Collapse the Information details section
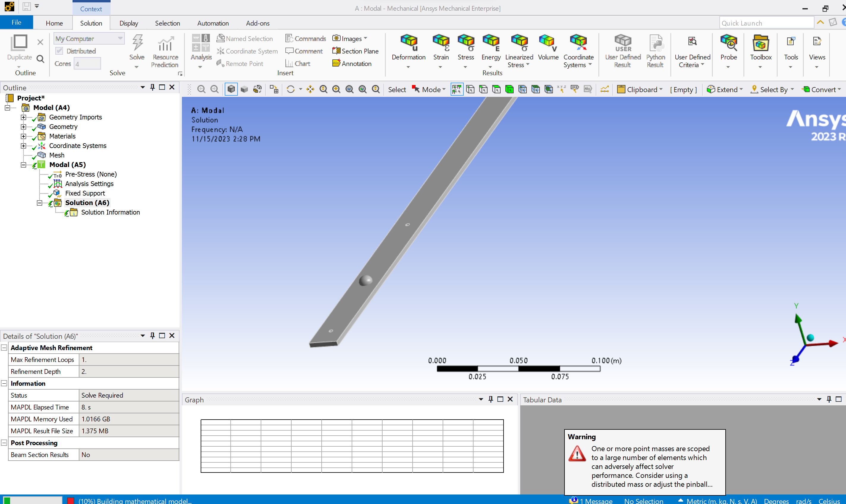Screen dimensions: 846x504 [x=4, y=383]
